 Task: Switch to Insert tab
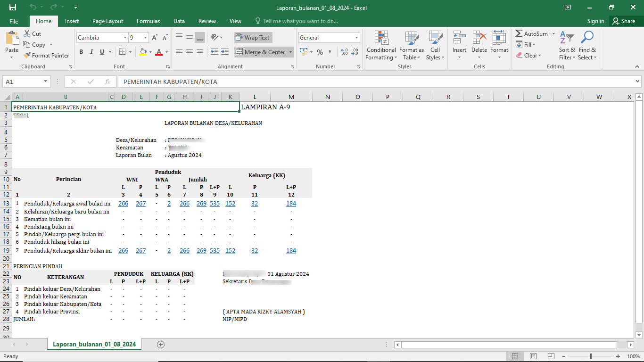[72, 21]
